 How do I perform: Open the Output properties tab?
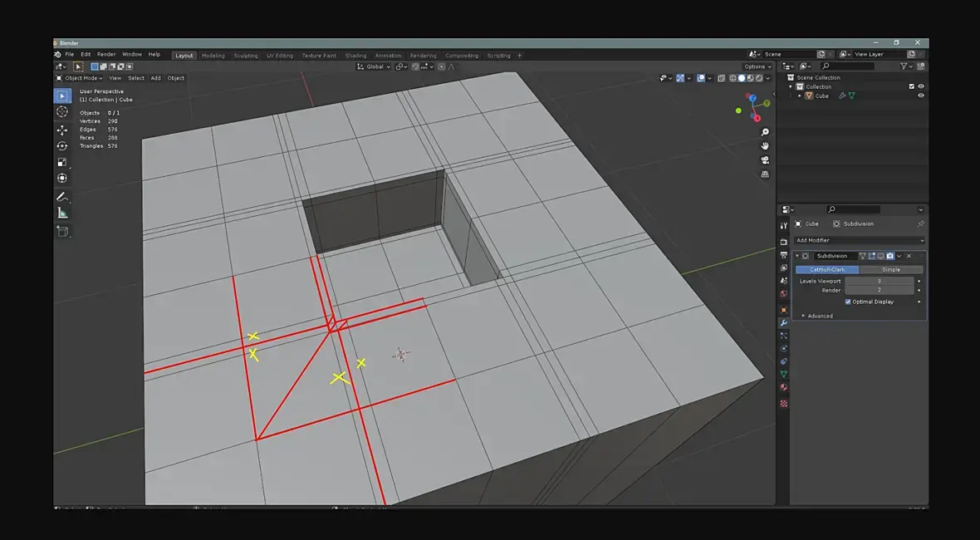pyautogui.click(x=784, y=255)
